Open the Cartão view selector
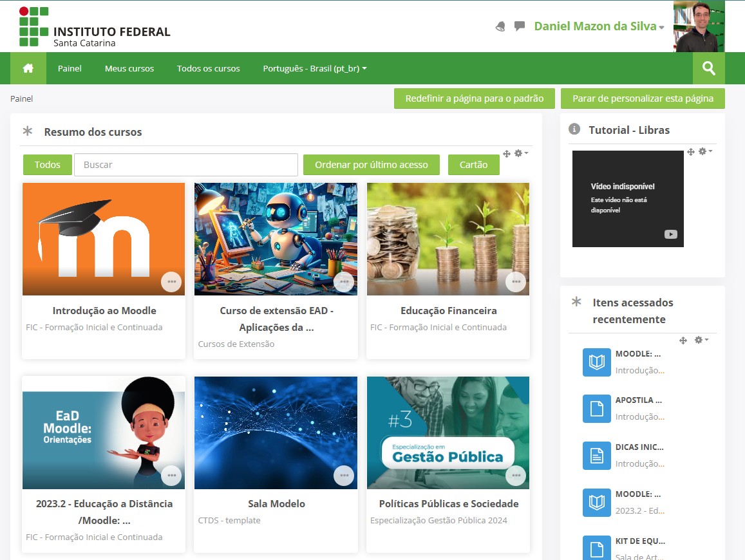This screenshot has height=560, width=745. click(474, 165)
